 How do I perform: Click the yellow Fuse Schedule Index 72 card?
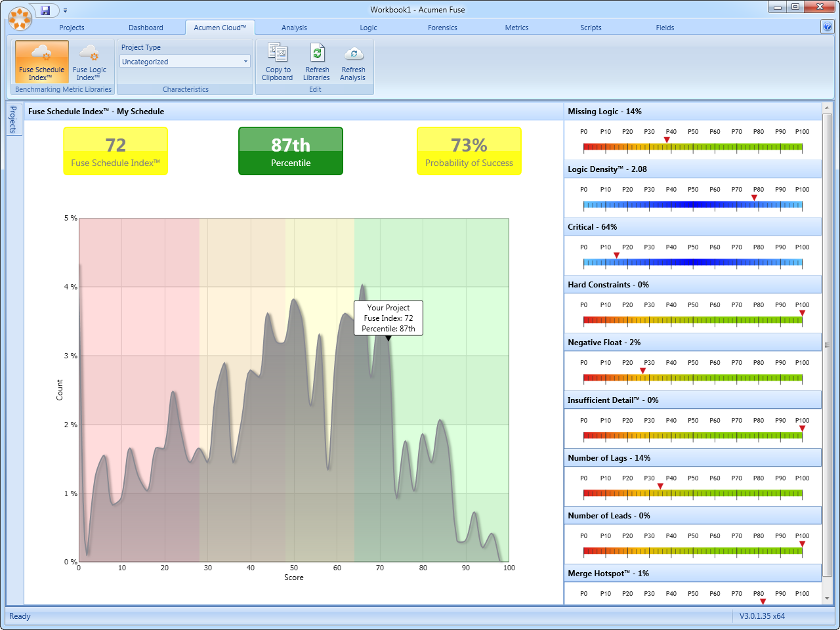point(115,152)
